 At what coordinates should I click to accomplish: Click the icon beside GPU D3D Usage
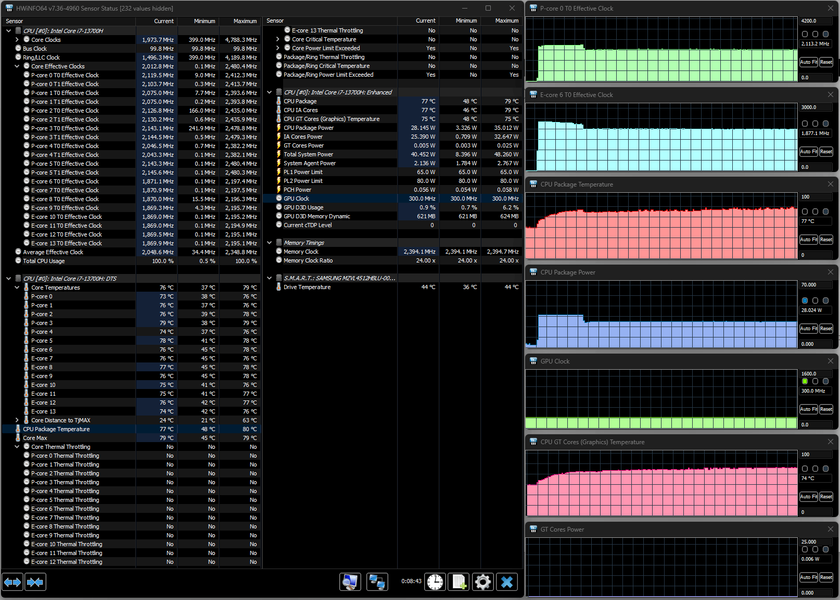279,207
